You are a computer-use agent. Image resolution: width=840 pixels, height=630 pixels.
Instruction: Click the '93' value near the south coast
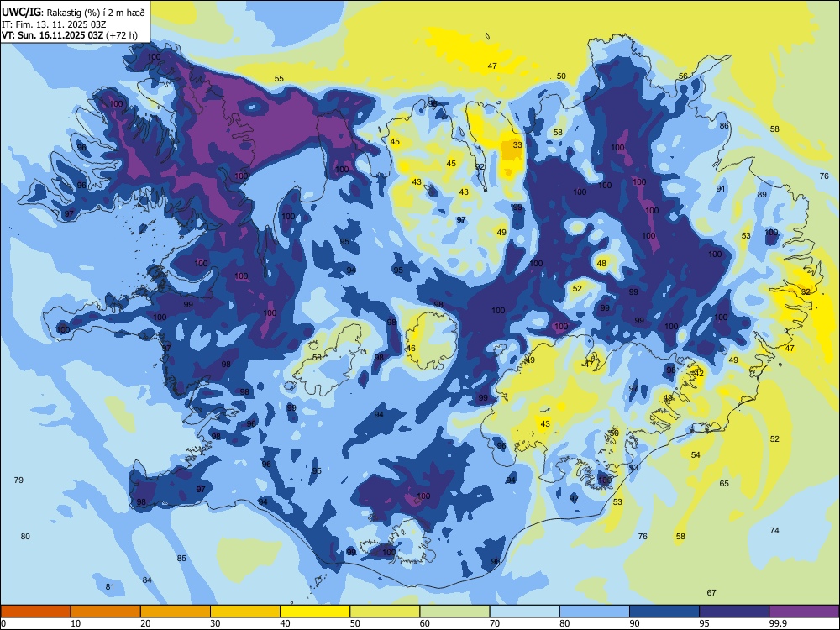click(633, 468)
